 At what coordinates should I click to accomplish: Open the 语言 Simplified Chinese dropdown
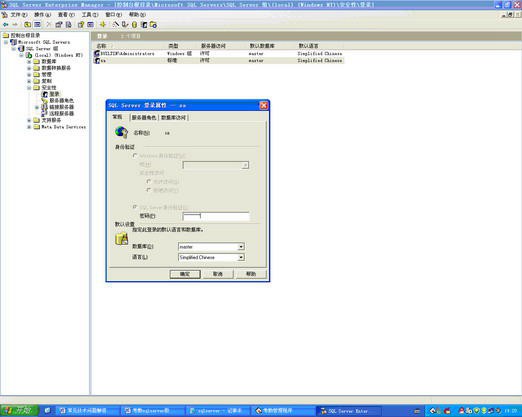tap(241, 257)
